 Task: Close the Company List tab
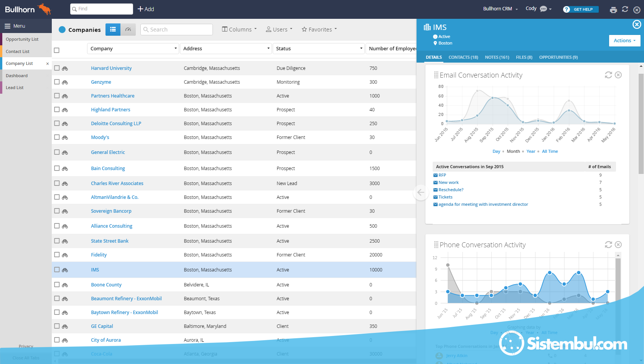(x=48, y=64)
